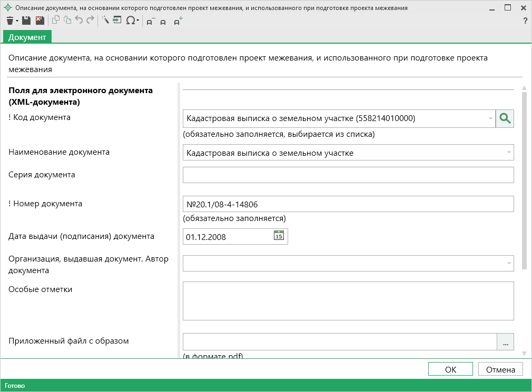Click the magic wand toolbar icon

[105, 21]
